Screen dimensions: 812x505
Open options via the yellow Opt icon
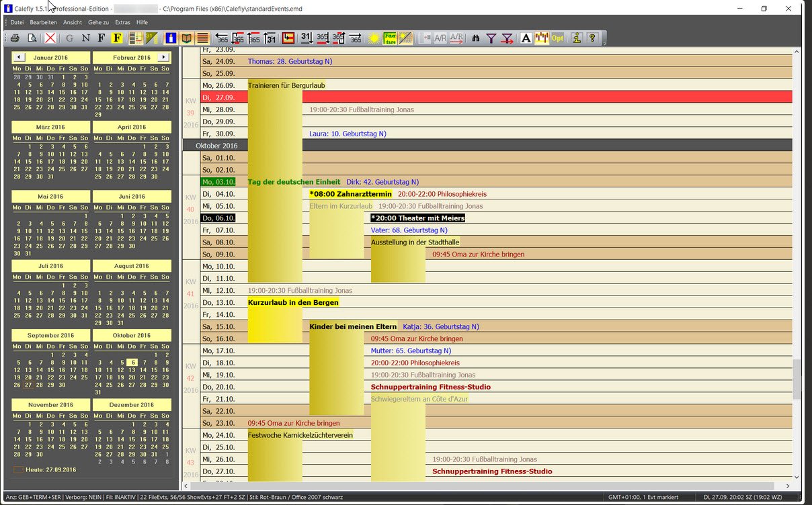[x=557, y=38]
